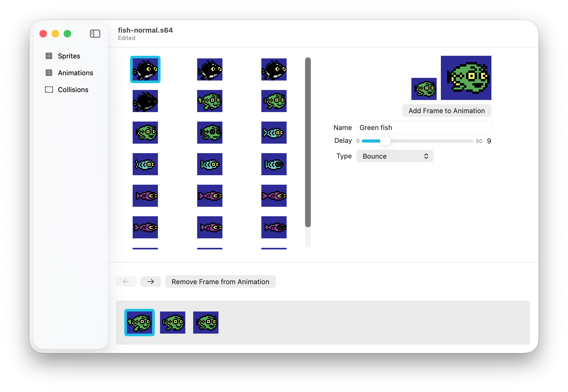Toggle the sidebar visibility icon
The height and width of the screenshot is (392, 568).
point(95,34)
